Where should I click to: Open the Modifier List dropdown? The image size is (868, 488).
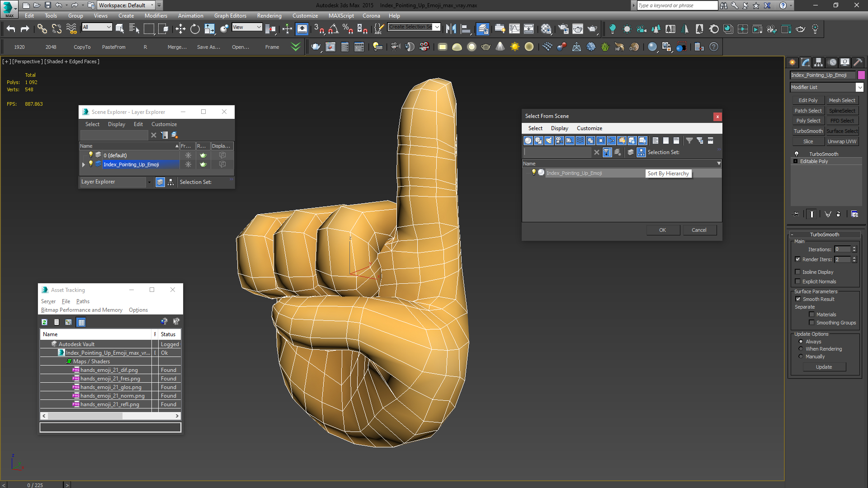click(859, 87)
